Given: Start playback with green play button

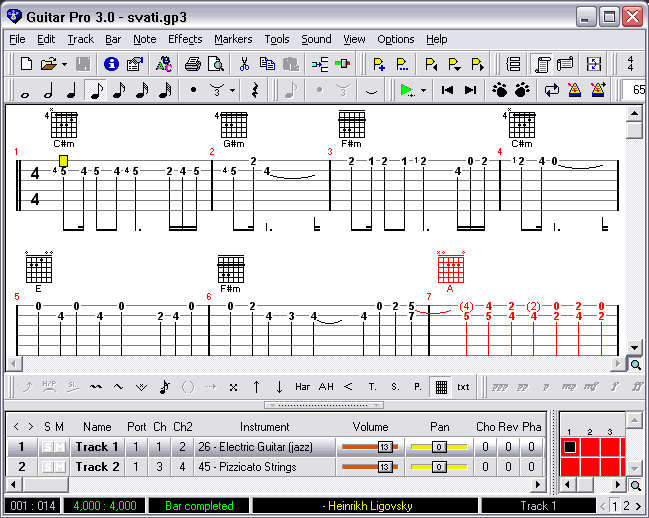Looking at the screenshot, I should tap(407, 90).
